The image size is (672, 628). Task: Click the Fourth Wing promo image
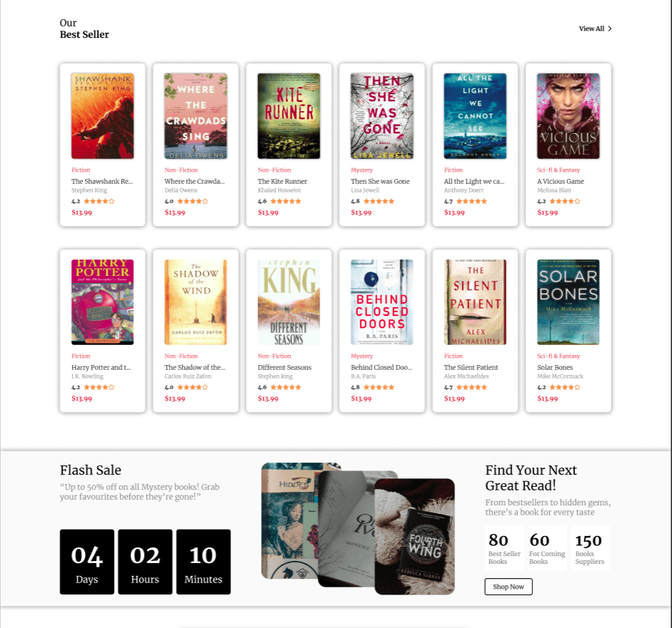pos(414,536)
